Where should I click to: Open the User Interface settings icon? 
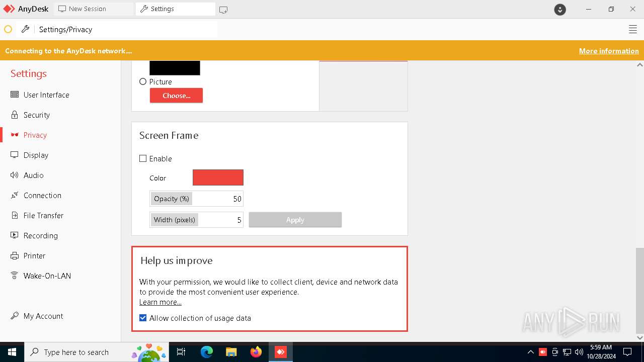15,95
